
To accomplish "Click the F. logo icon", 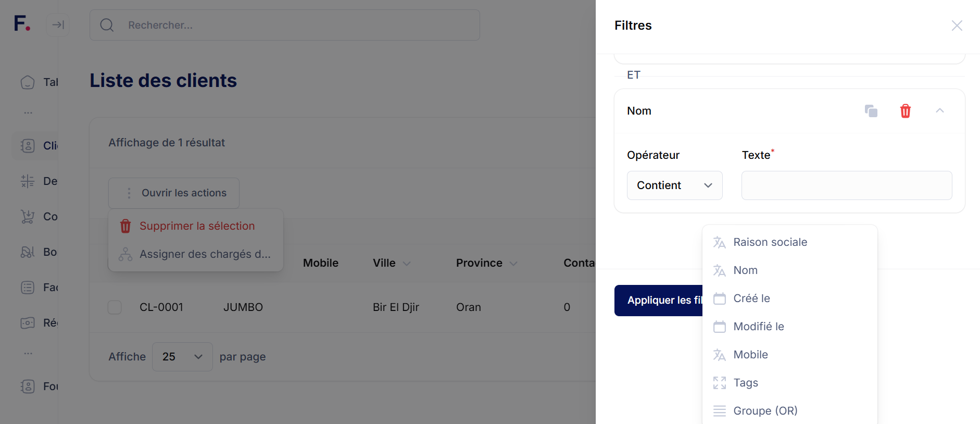I will click(21, 23).
